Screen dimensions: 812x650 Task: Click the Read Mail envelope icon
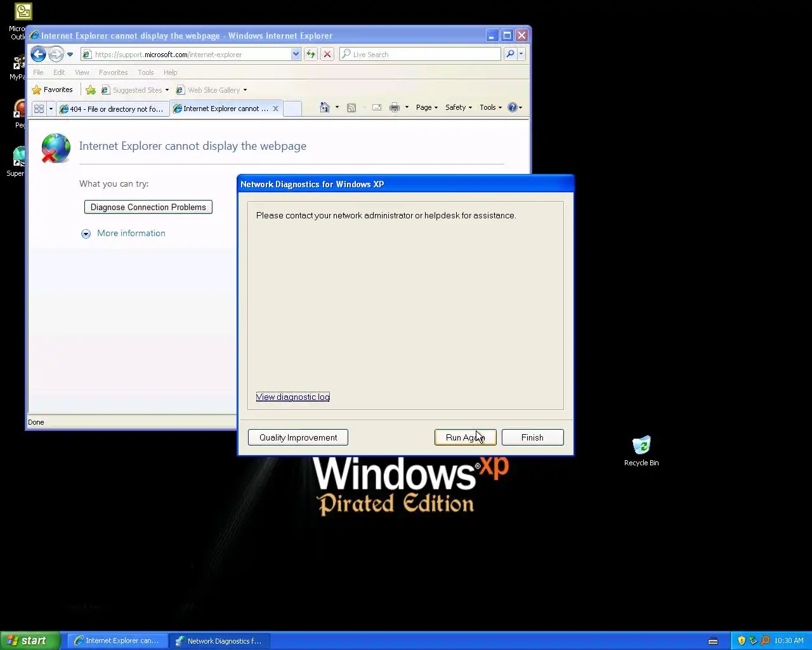[377, 107]
